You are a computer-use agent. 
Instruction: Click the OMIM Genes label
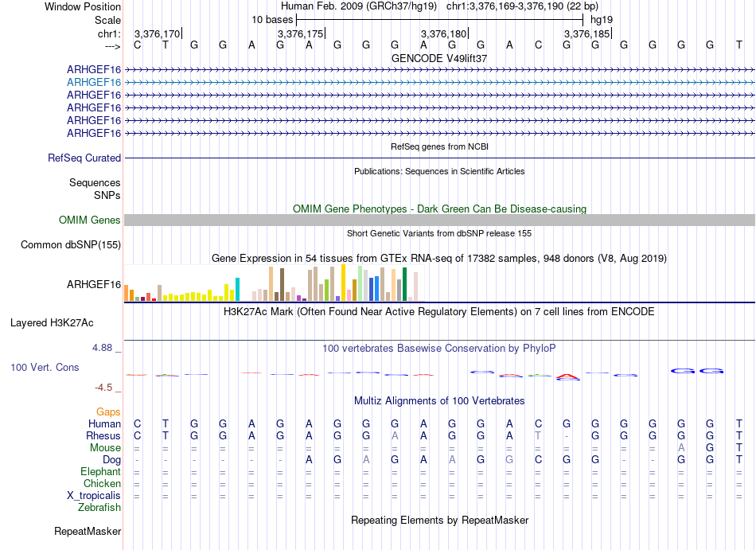pyautogui.click(x=90, y=220)
